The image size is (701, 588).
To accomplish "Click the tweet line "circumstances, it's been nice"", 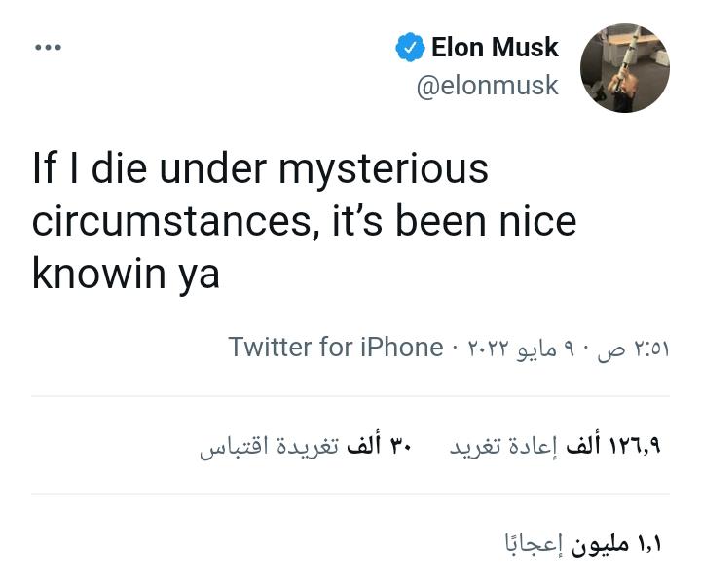I will (304, 221).
